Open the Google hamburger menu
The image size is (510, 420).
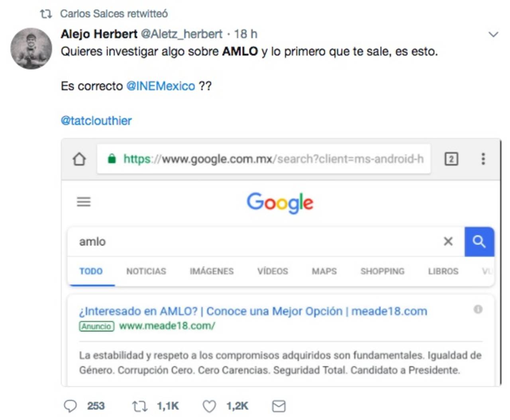(x=84, y=202)
